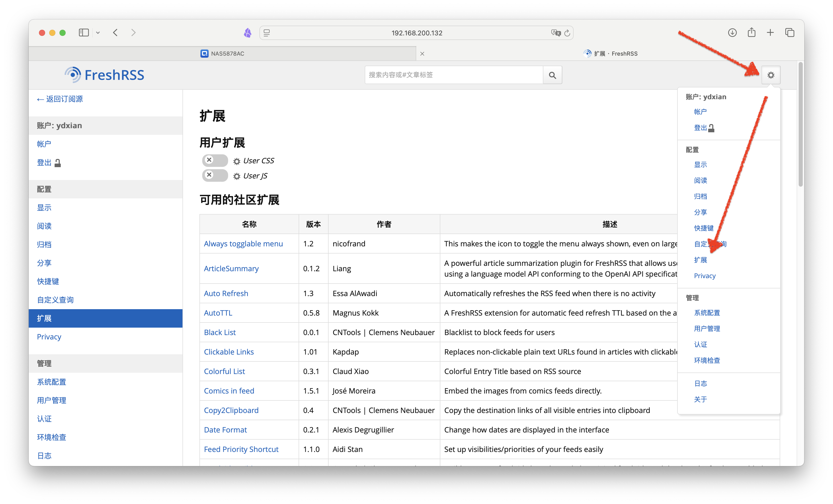Open 环境检查 in left sidebar
This screenshot has height=504, width=833.
pyautogui.click(x=51, y=437)
